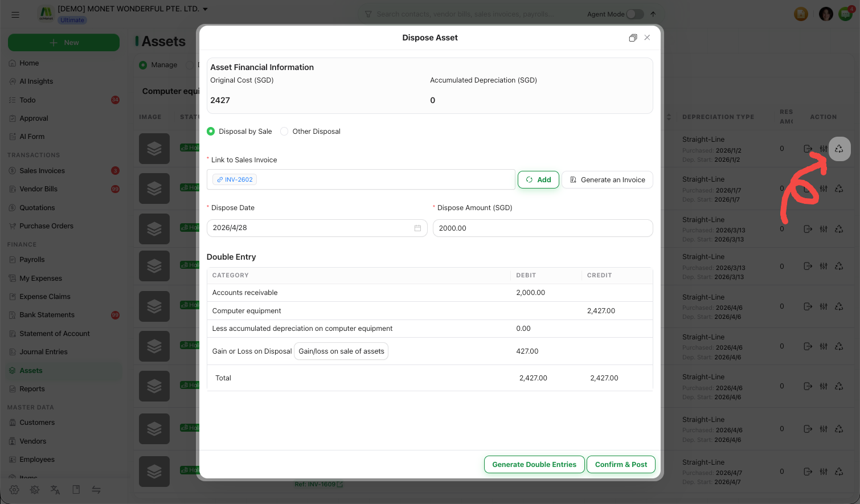This screenshot has height=504, width=860.
Task: Open translation language icon in bottom bar
Action: 55,490
